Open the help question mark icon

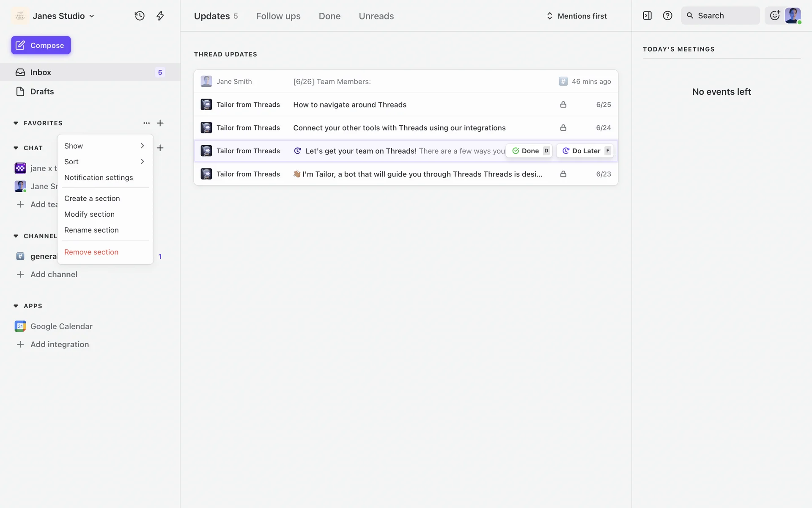[x=667, y=16]
